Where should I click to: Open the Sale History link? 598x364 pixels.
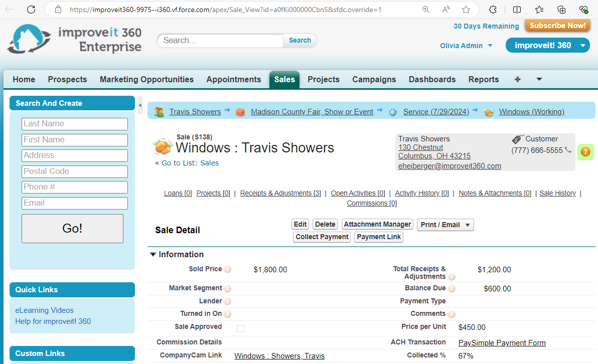(x=557, y=193)
